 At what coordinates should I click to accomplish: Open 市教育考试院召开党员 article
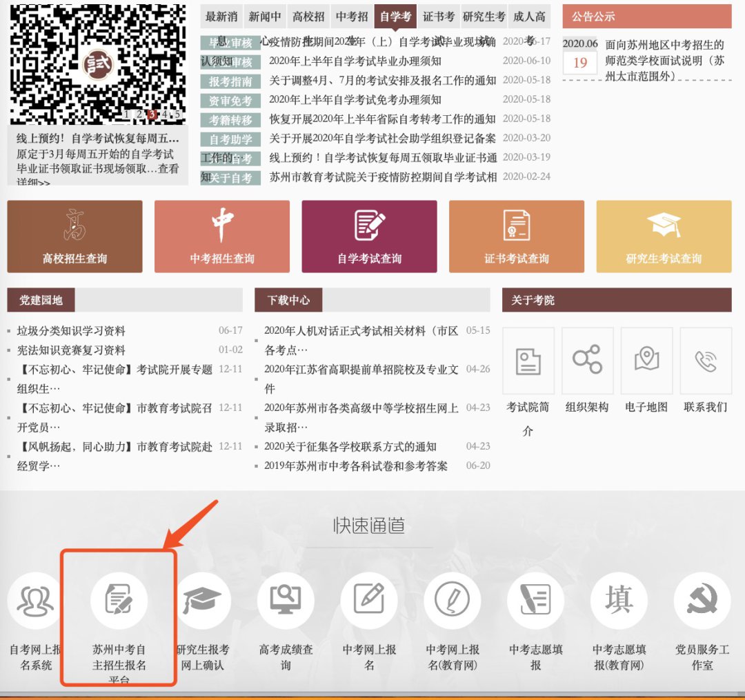click(x=115, y=417)
